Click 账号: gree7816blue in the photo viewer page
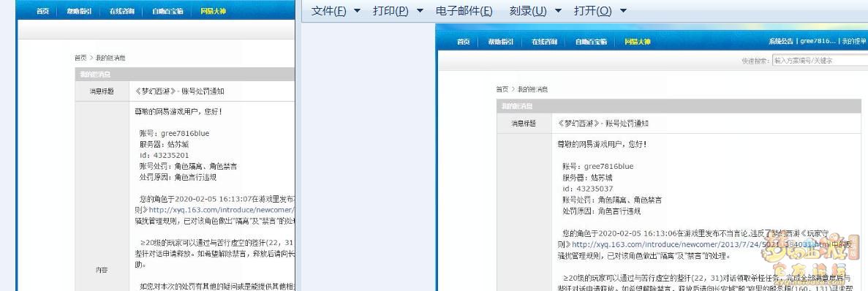Viewport: 868px width, 291px height. coord(598,167)
